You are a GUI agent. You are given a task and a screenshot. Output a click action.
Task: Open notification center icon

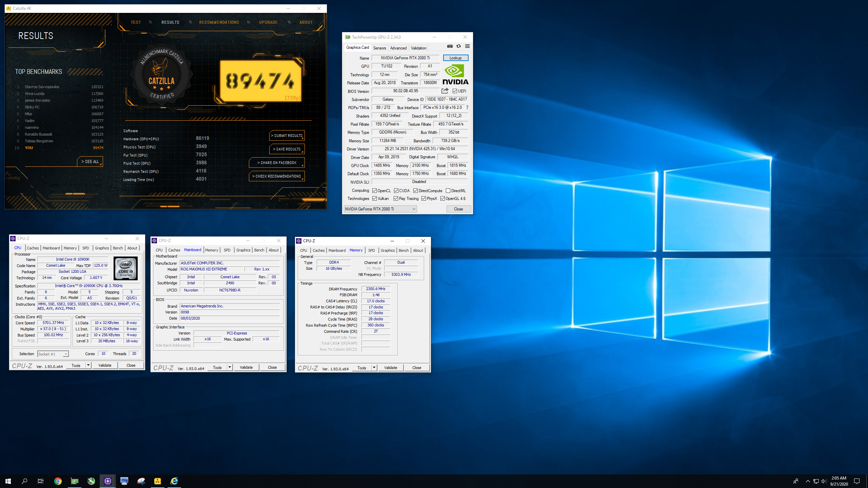click(x=857, y=481)
